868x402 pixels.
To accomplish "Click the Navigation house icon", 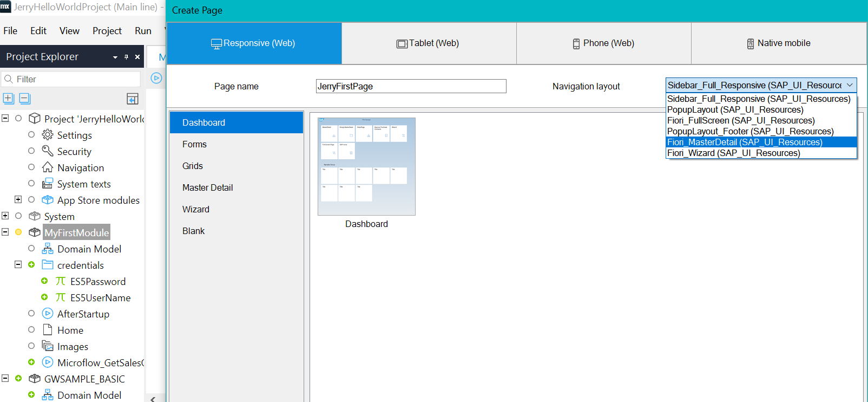I will point(48,167).
